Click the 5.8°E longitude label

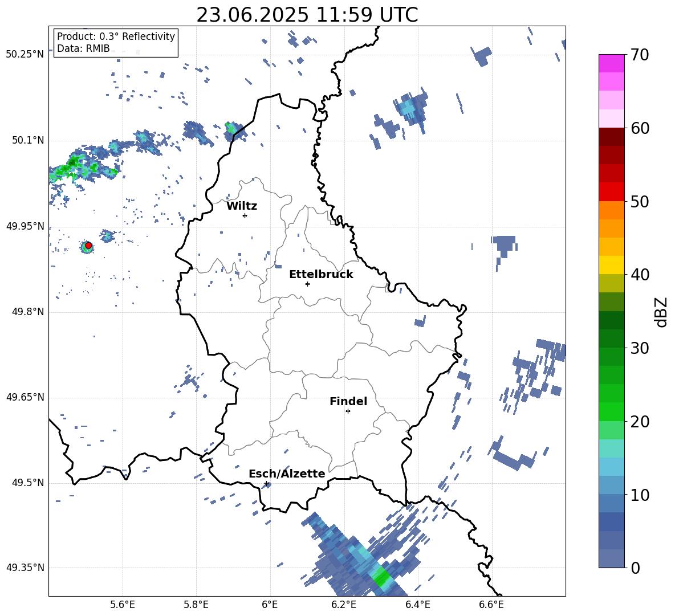point(196,605)
